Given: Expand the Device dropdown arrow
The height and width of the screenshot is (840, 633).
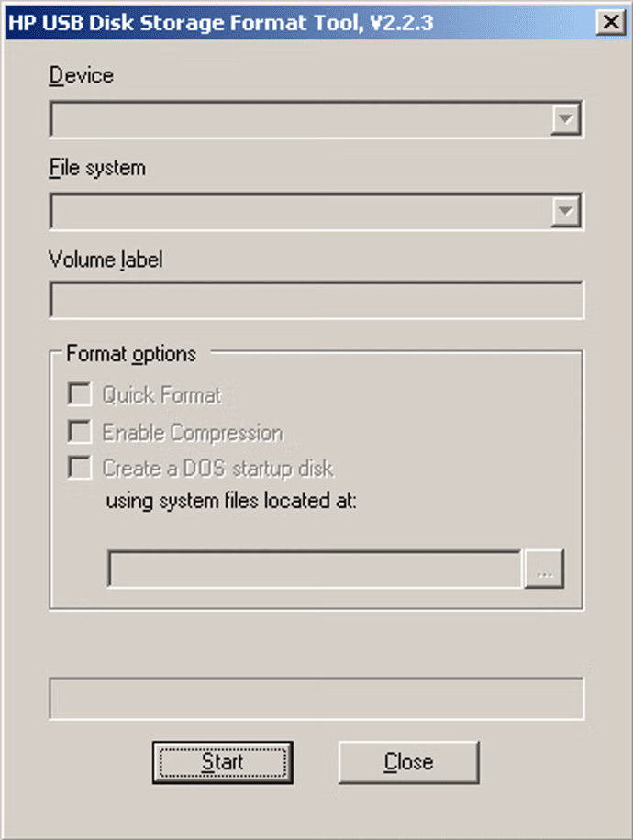Looking at the screenshot, I should click(x=566, y=119).
